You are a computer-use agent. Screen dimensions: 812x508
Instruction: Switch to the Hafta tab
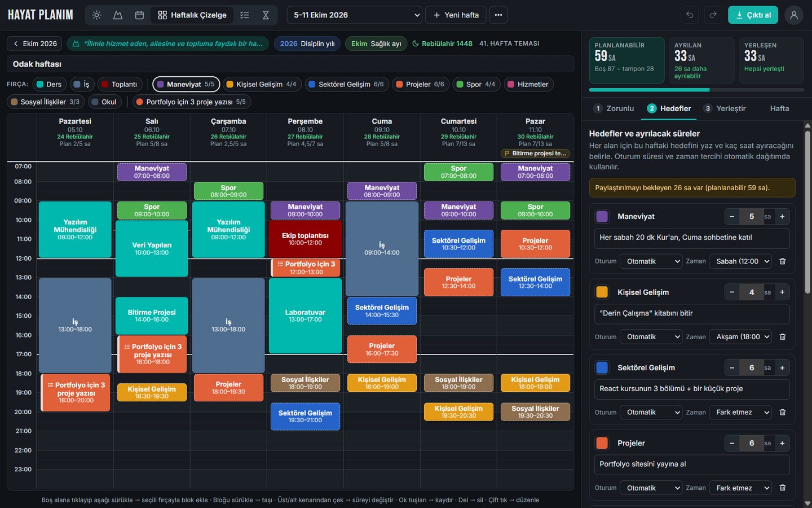[x=780, y=108]
